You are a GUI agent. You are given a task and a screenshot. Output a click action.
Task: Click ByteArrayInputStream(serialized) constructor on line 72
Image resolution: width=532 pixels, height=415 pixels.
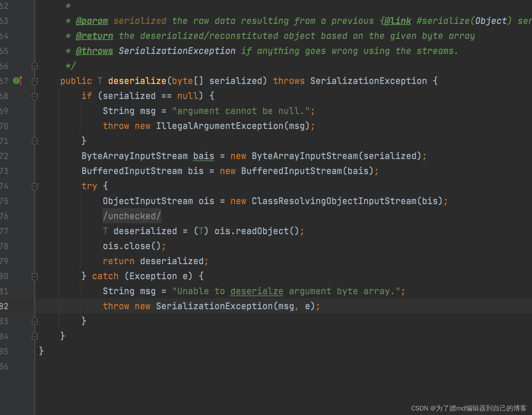point(337,156)
